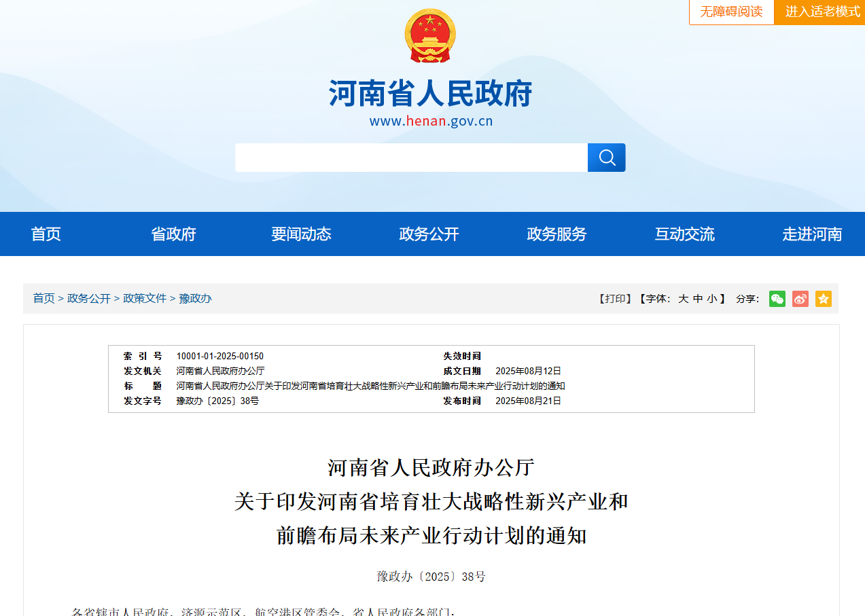This screenshot has width=865, height=616.
Task: Open the 走进河南 menu item
Action: pos(812,234)
